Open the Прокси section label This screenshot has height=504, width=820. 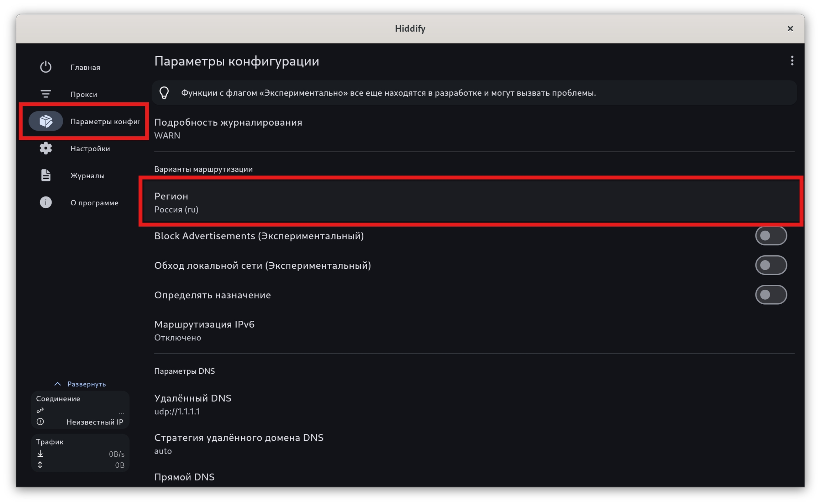coord(84,94)
